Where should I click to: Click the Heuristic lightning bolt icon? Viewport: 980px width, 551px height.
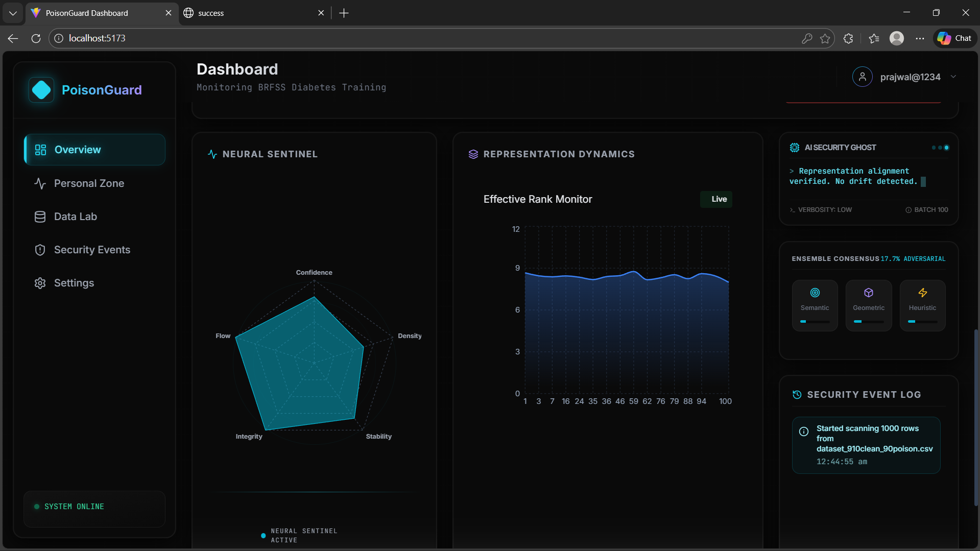[923, 293]
